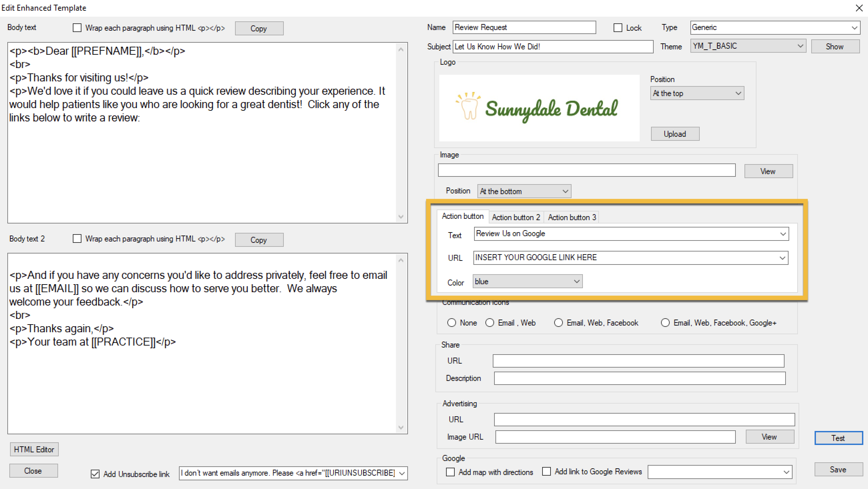Toggle Wrap each paragraph checkbox for Body text
This screenshot has width=868, height=489.
pos(77,28)
